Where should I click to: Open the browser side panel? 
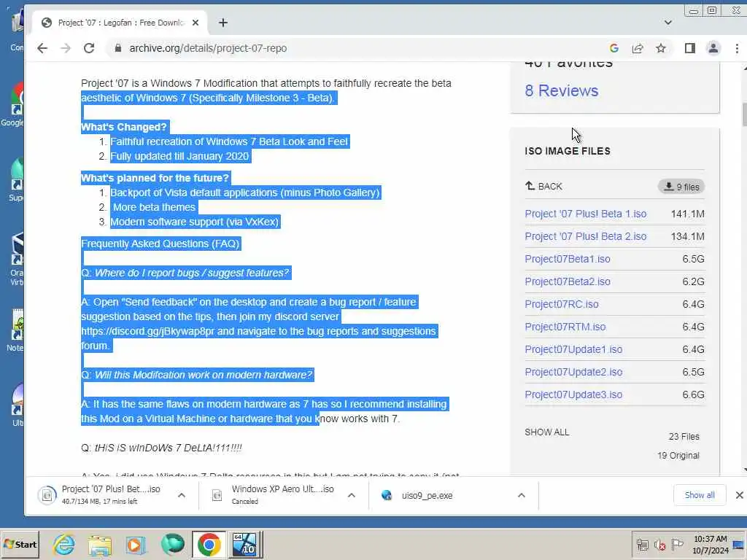(690, 48)
